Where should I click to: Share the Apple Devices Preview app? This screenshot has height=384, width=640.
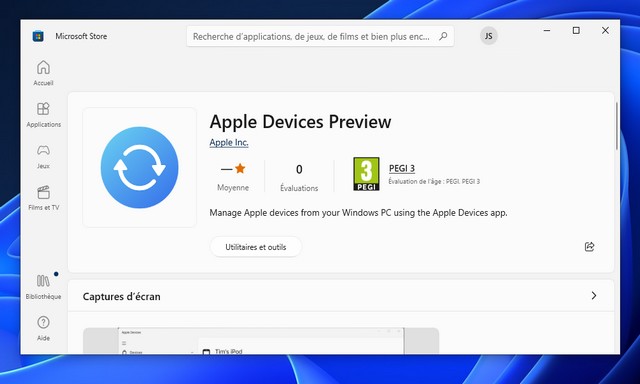589,246
